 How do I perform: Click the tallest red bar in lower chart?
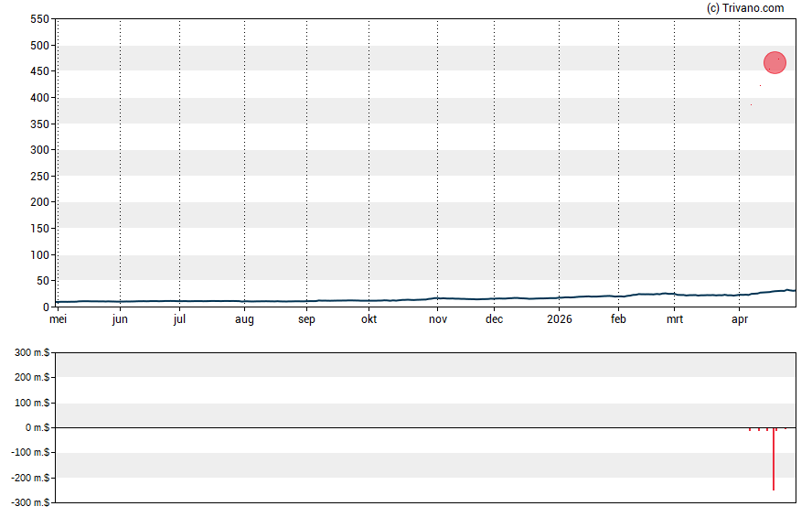tap(774, 458)
